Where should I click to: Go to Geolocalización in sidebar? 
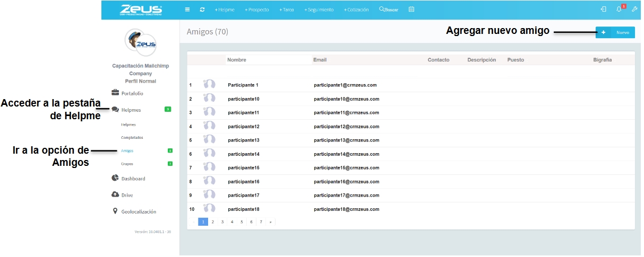(x=138, y=211)
